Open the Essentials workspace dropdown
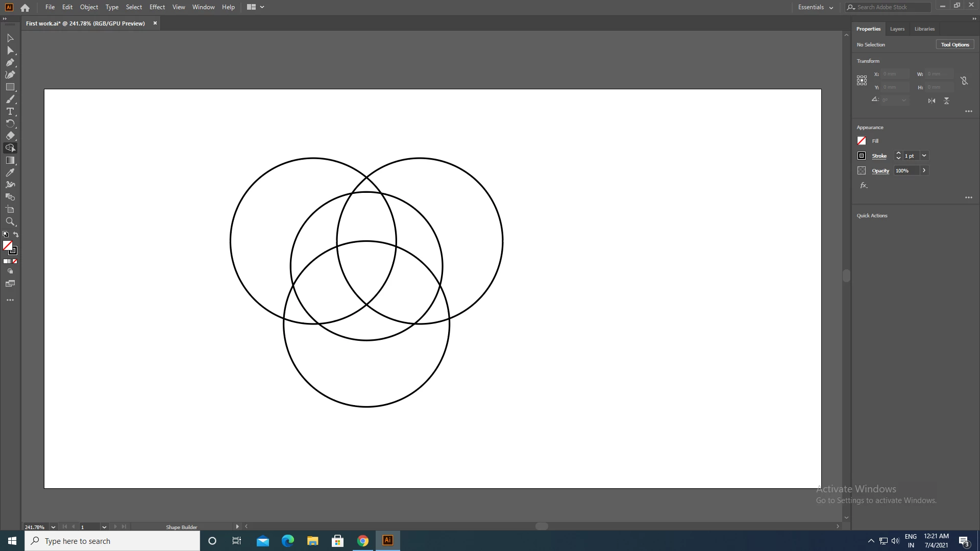980x551 pixels. click(x=816, y=7)
